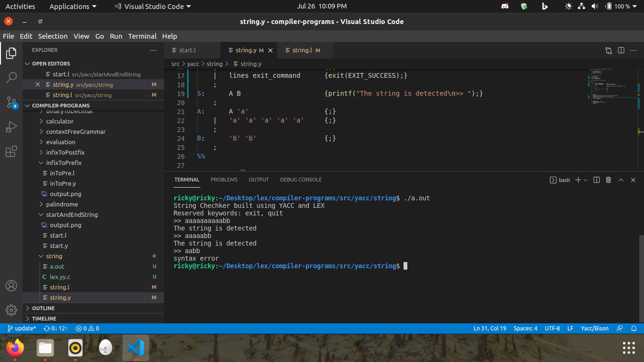The image size is (644, 362).
Task: Open errors and warnings status indicator
Action: coord(88,329)
